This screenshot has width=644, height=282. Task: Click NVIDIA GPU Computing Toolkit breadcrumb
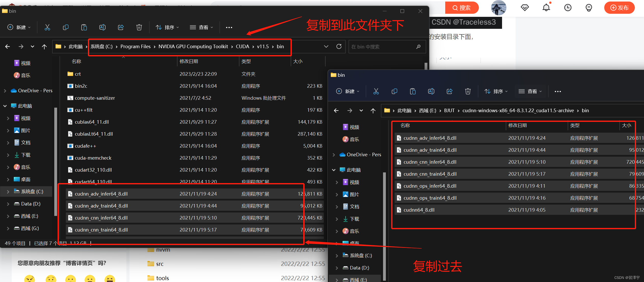tap(193, 46)
